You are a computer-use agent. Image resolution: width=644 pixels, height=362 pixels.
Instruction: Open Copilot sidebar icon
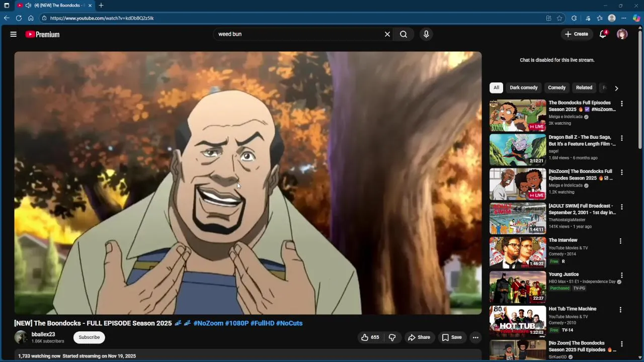coord(636,18)
